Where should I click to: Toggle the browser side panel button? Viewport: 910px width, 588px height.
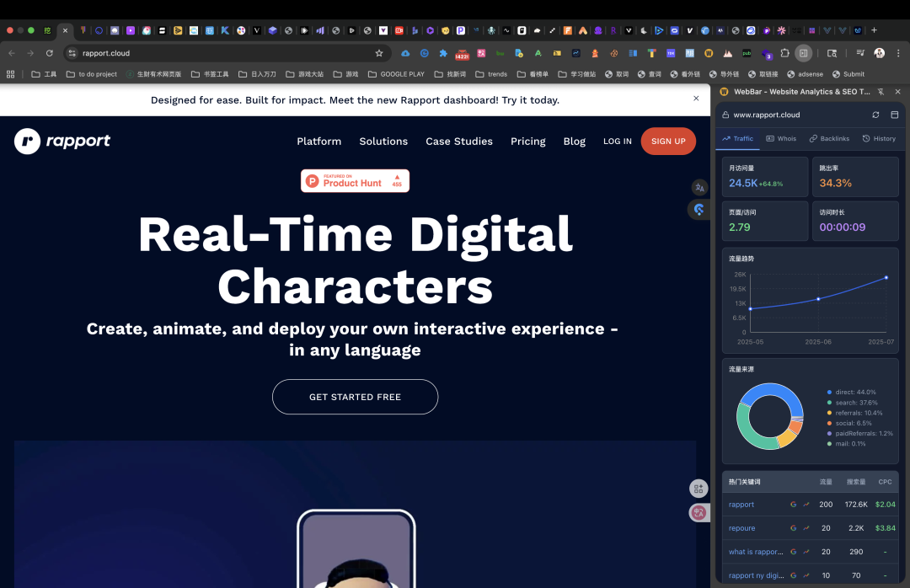(x=803, y=53)
